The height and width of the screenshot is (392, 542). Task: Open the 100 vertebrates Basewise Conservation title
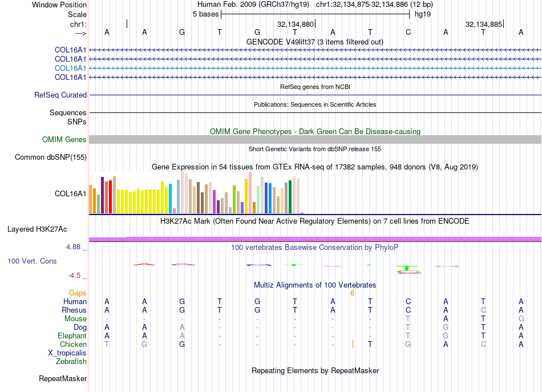click(315, 247)
